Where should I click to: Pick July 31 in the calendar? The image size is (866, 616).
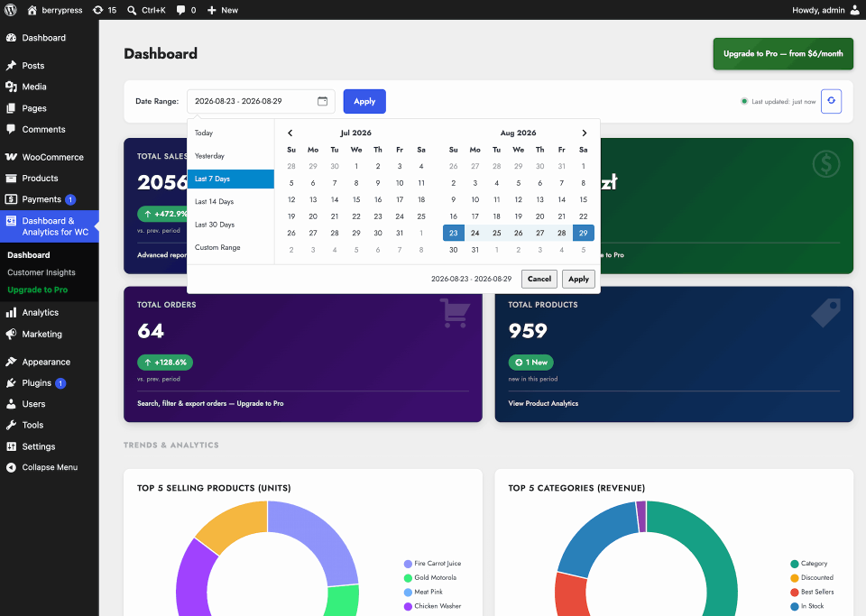point(400,233)
